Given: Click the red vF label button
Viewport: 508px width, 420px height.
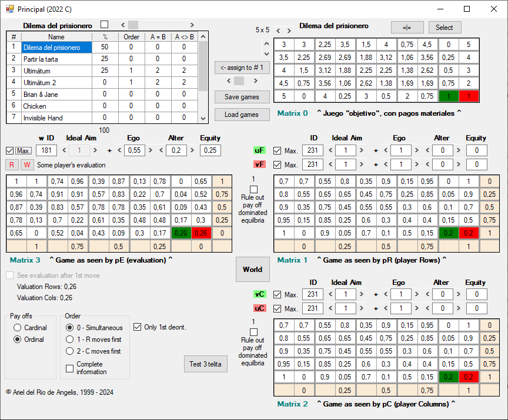Looking at the screenshot, I should [x=259, y=164].
